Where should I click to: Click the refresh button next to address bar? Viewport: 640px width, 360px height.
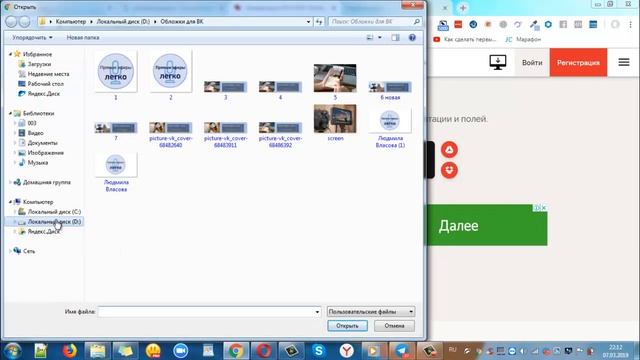click(x=319, y=22)
